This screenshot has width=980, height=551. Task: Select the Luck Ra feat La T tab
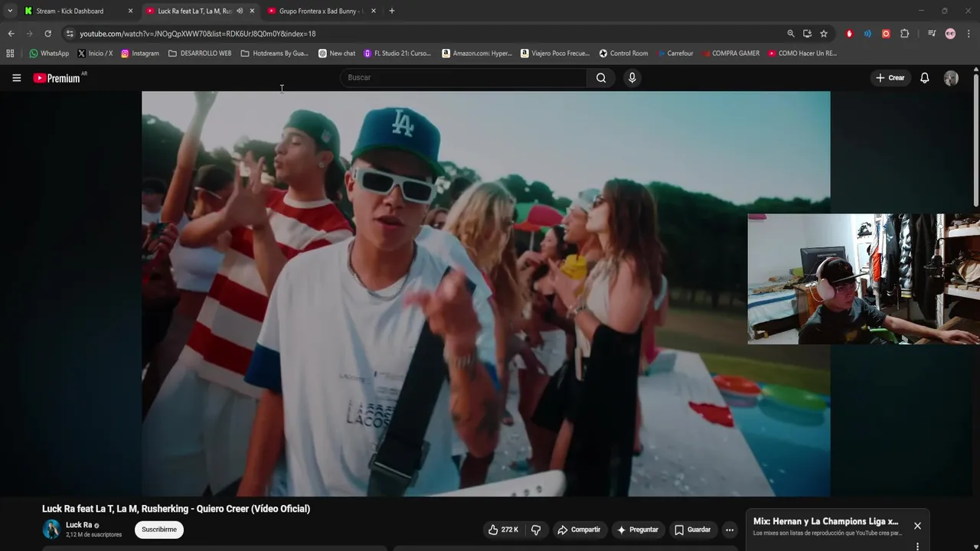click(x=194, y=11)
